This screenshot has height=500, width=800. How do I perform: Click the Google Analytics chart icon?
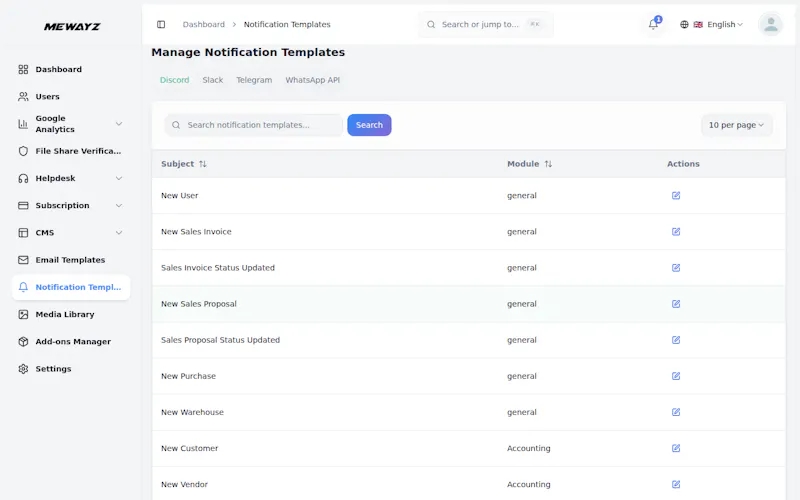(x=23, y=124)
